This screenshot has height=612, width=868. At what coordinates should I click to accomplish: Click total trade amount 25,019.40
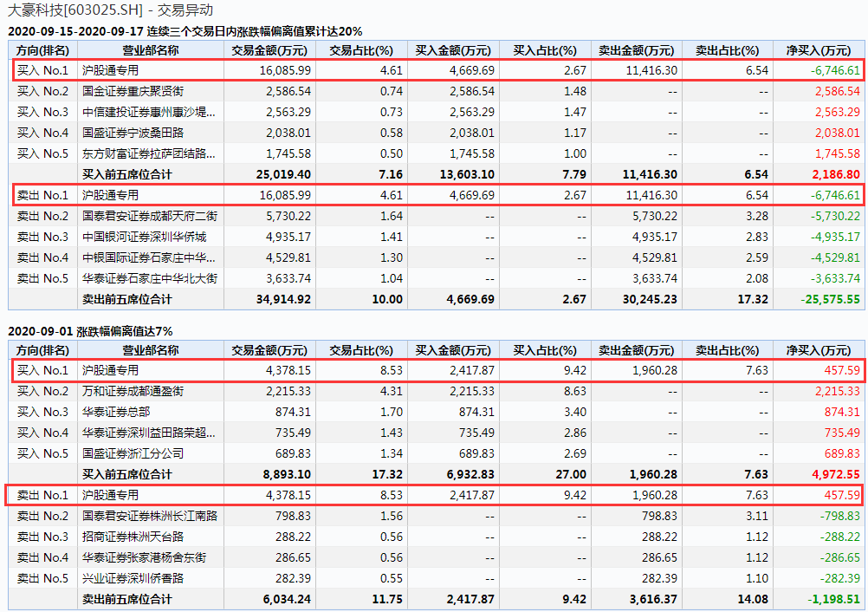tap(283, 174)
